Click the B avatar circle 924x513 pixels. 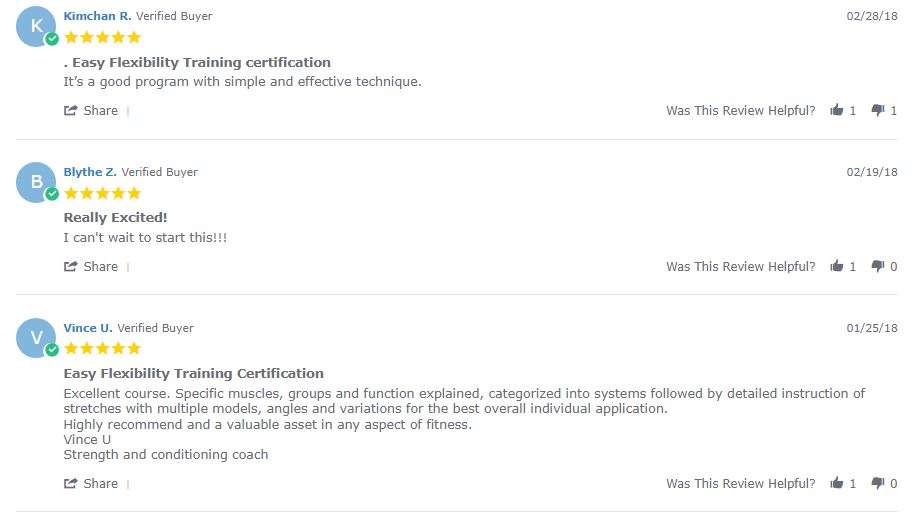pos(36,183)
